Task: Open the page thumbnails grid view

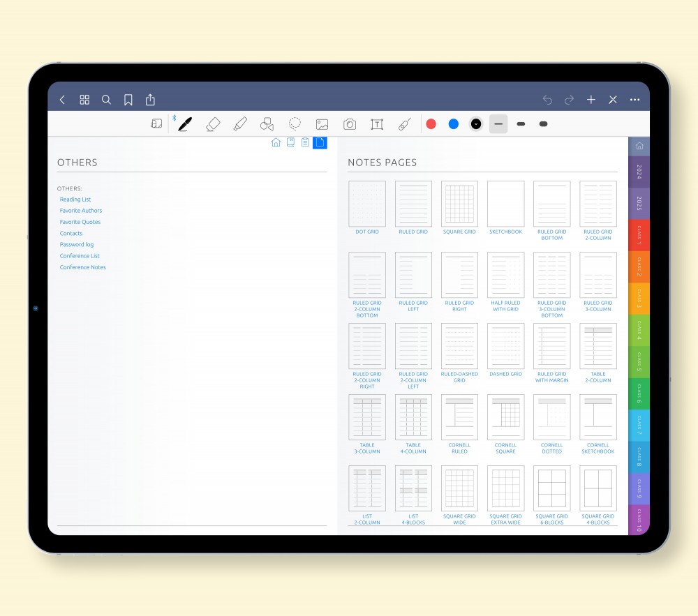Action: pyautogui.click(x=84, y=100)
